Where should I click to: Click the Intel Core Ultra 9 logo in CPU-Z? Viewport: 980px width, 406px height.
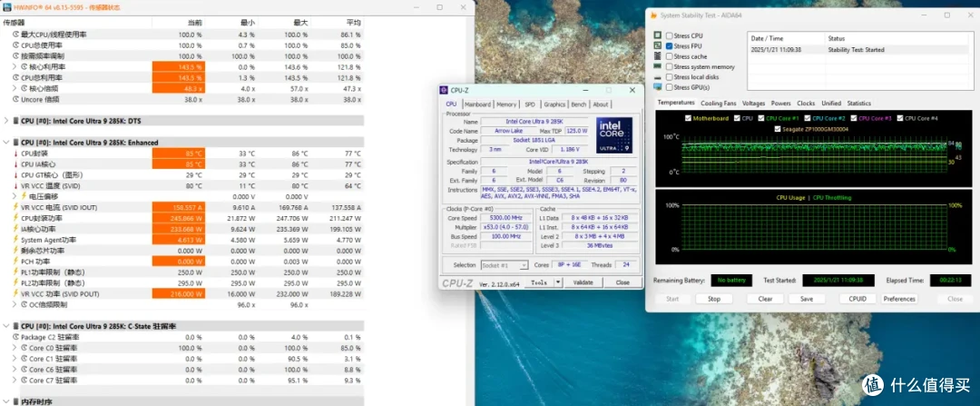[x=613, y=135]
